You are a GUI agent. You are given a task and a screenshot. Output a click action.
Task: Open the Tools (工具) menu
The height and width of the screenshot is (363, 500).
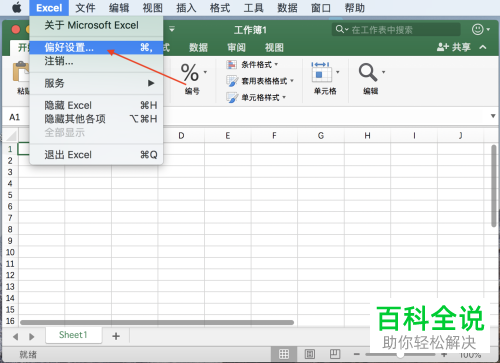click(x=254, y=8)
